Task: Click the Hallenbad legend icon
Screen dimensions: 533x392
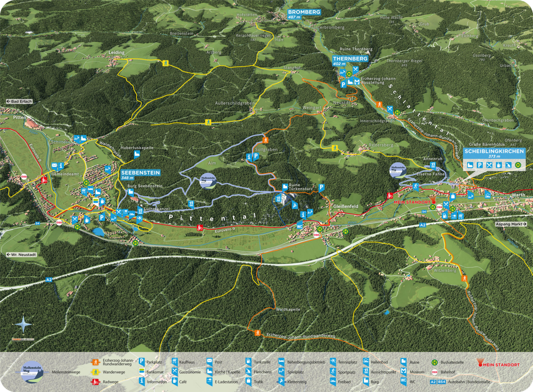Action: 366,362
